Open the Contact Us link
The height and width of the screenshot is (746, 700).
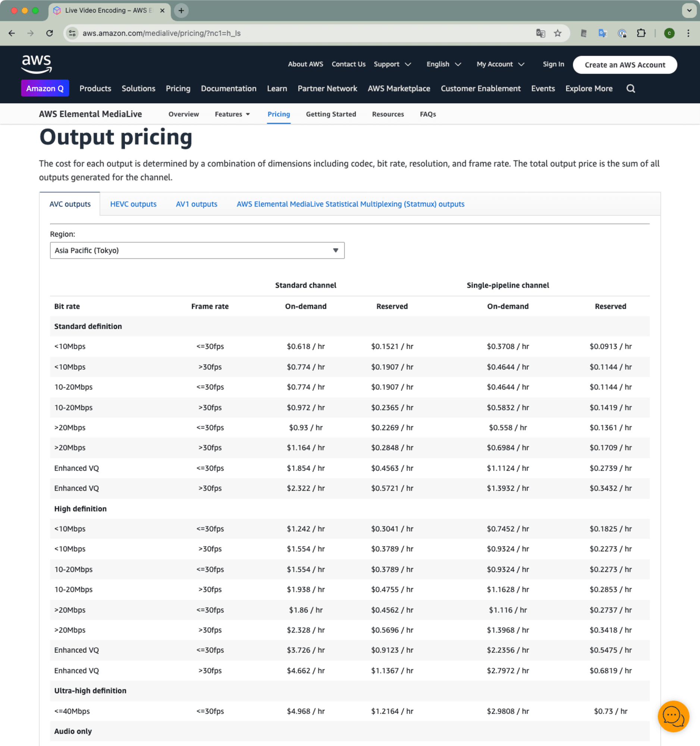pyautogui.click(x=348, y=64)
